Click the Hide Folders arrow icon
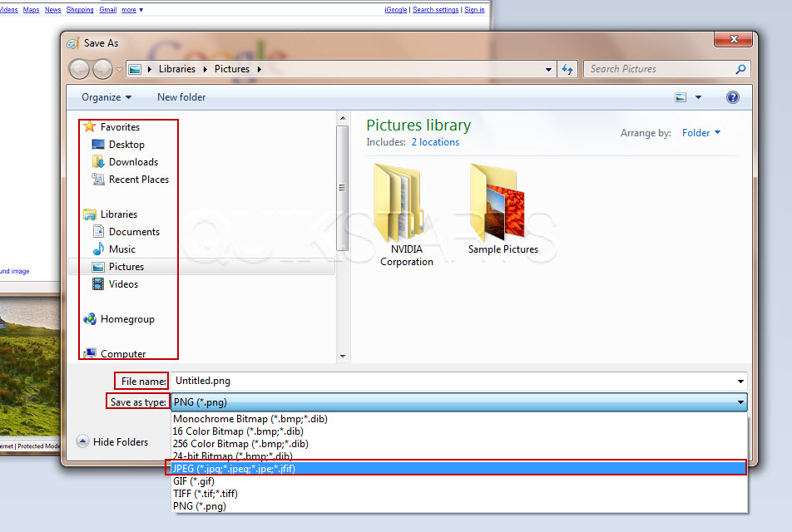The image size is (792, 532). 82,441
